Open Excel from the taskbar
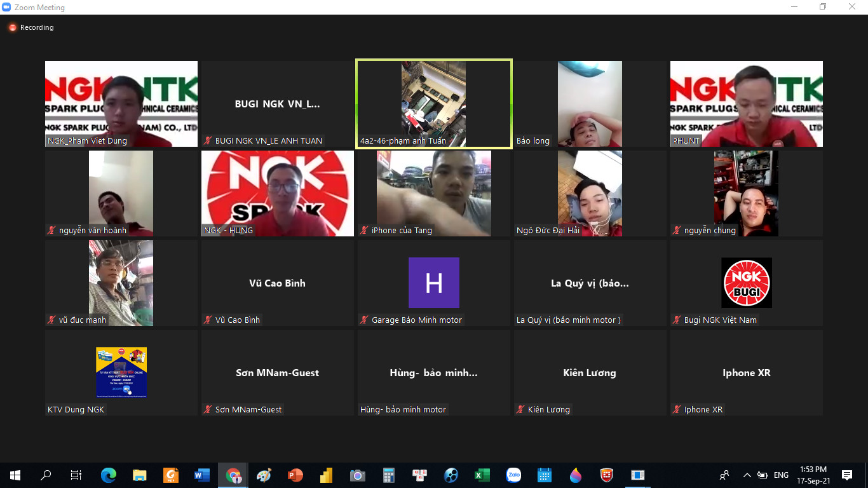Screen dimensions: 868x488 482,475
